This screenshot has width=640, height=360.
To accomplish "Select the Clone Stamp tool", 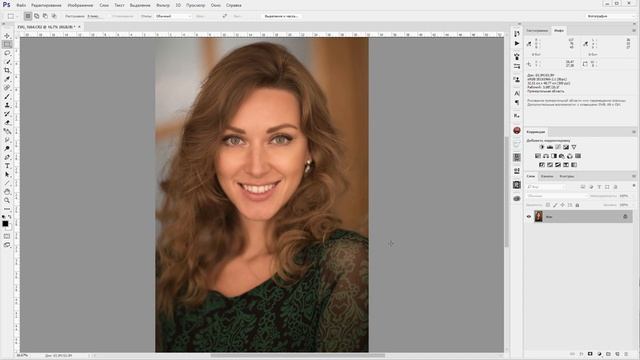I will (7, 105).
